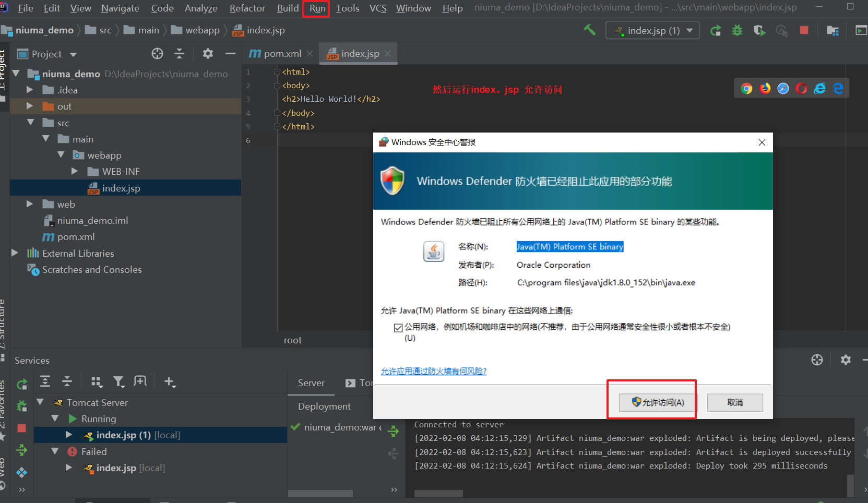The image size is (868, 503).
Task: Start debug with the bug icon
Action: (x=737, y=31)
